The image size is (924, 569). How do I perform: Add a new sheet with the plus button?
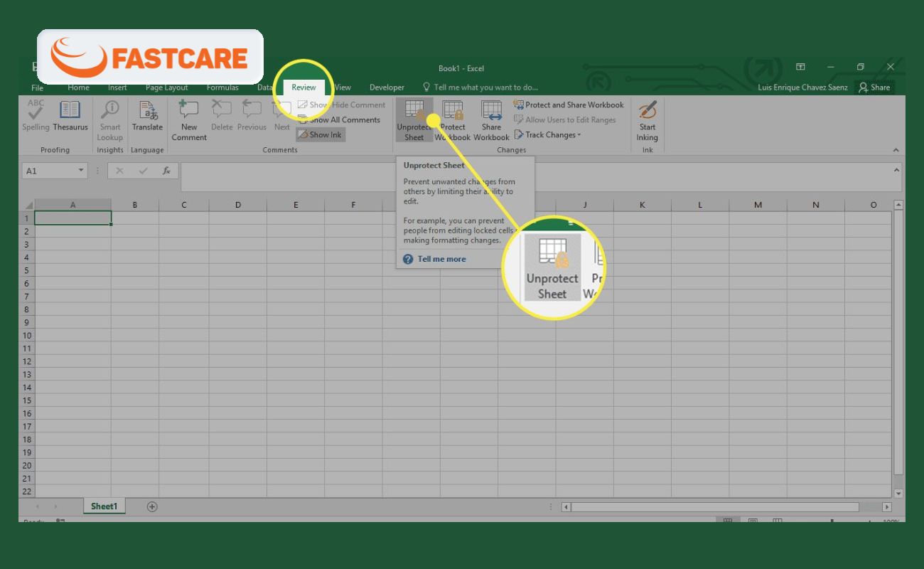pos(151,506)
